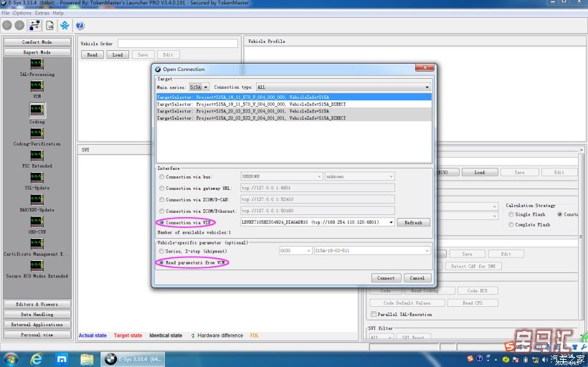Select the Coding module icon
The width and height of the screenshot is (588, 367).
pos(37,110)
